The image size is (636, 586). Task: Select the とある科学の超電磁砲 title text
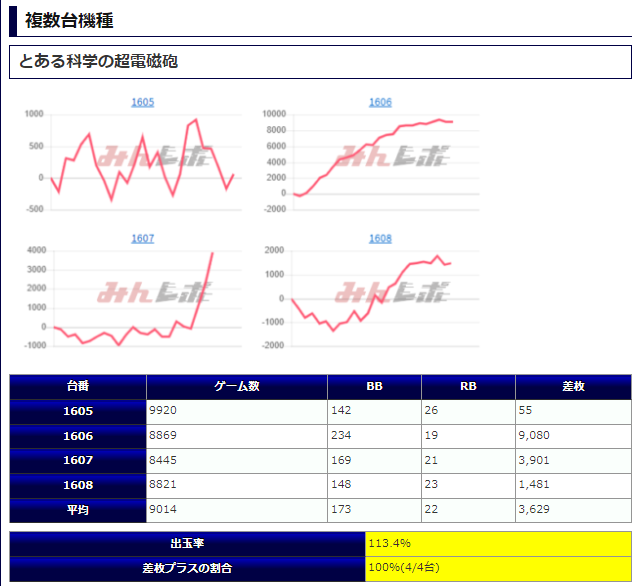tap(99, 61)
